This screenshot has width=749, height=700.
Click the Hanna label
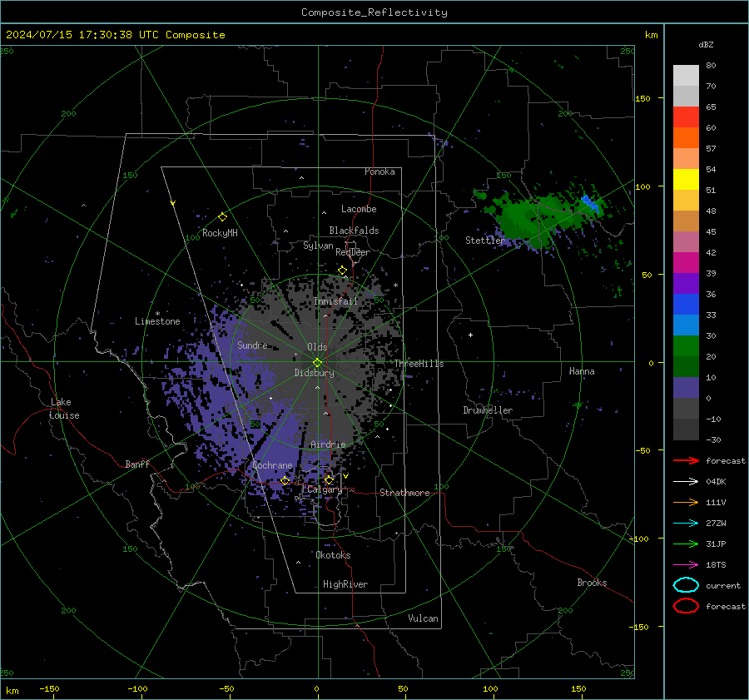[582, 371]
